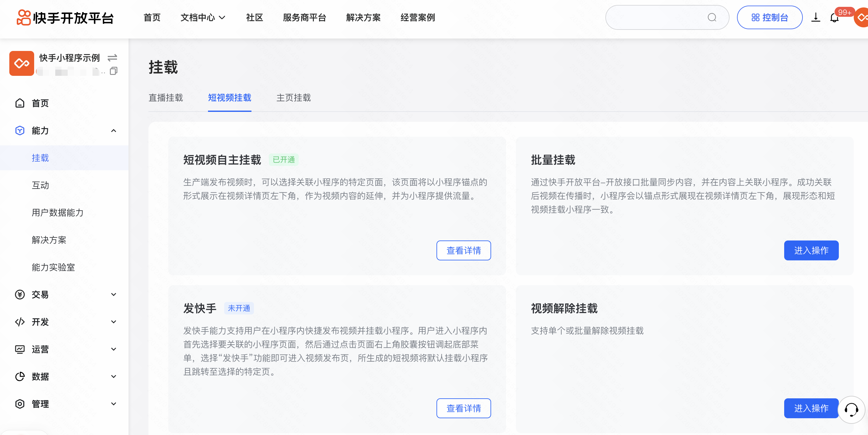Image resolution: width=868 pixels, height=435 pixels.
Task: Click the switch mini-program arrows icon
Action: [112, 58]
